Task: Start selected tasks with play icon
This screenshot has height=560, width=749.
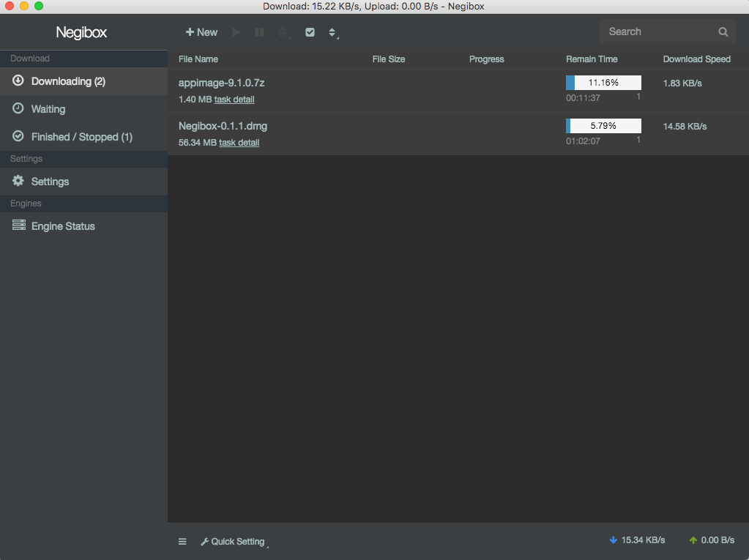Action: click(236, 32)
